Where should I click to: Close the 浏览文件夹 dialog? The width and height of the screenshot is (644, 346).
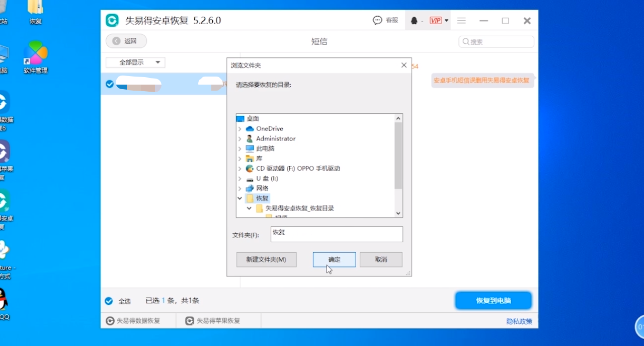[404, 65]
